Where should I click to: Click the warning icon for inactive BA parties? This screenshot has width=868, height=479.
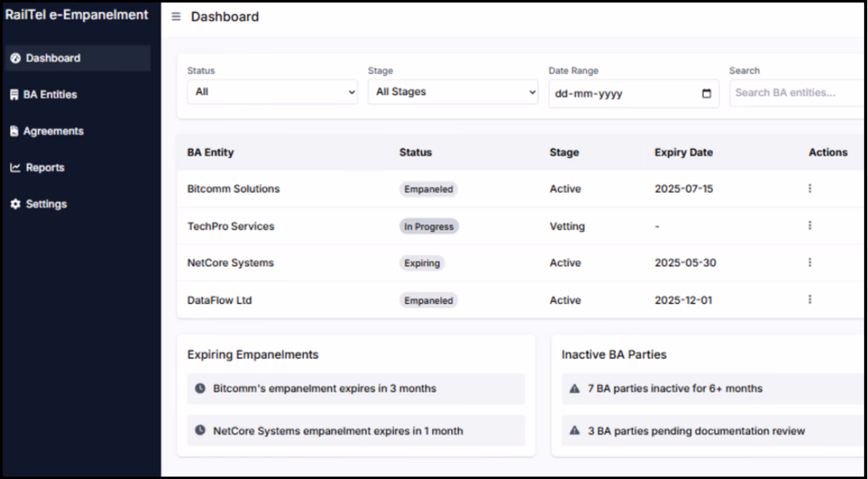pyautogui.click(x=573, y=388)
